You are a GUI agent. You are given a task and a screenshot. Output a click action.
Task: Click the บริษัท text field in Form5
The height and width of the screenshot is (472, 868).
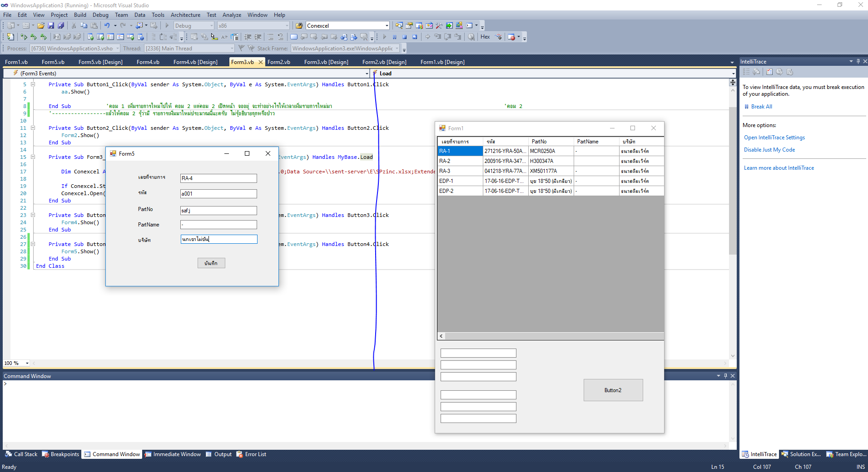coord(218,239)
